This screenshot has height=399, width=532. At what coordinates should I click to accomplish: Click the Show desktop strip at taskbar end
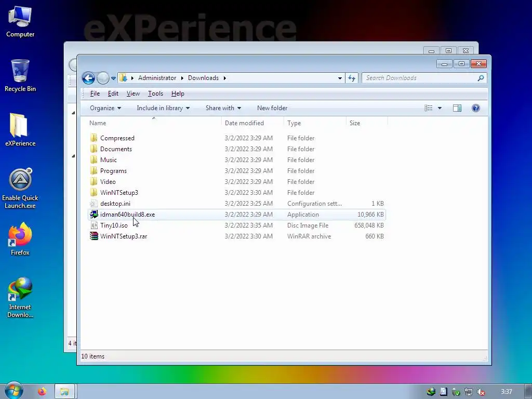point(528,392)
